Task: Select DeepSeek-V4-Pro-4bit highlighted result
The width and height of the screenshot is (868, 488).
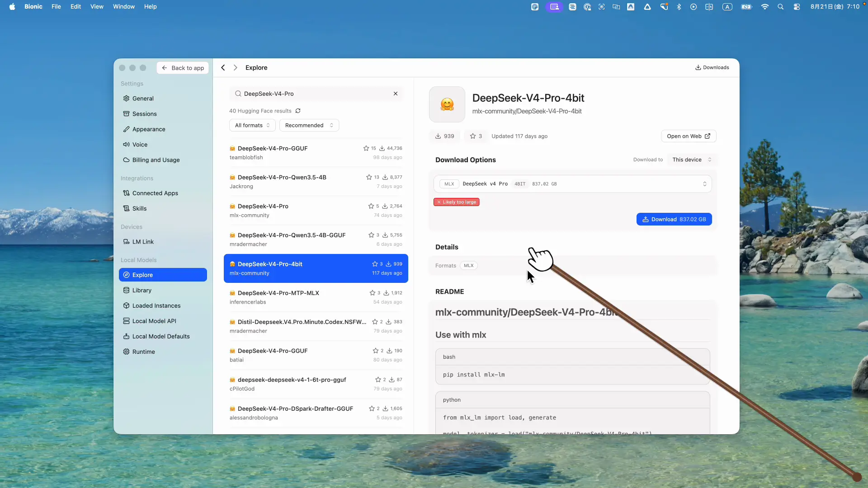Action: point(316,268)
